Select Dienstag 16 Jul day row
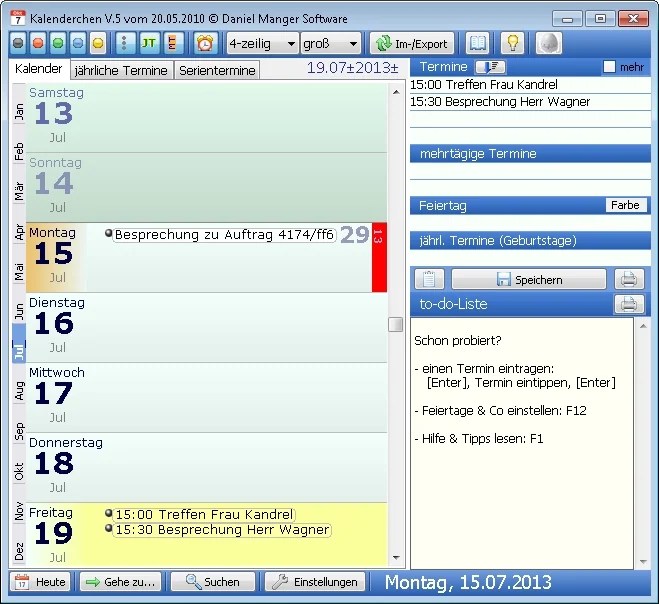 point(206,327)
